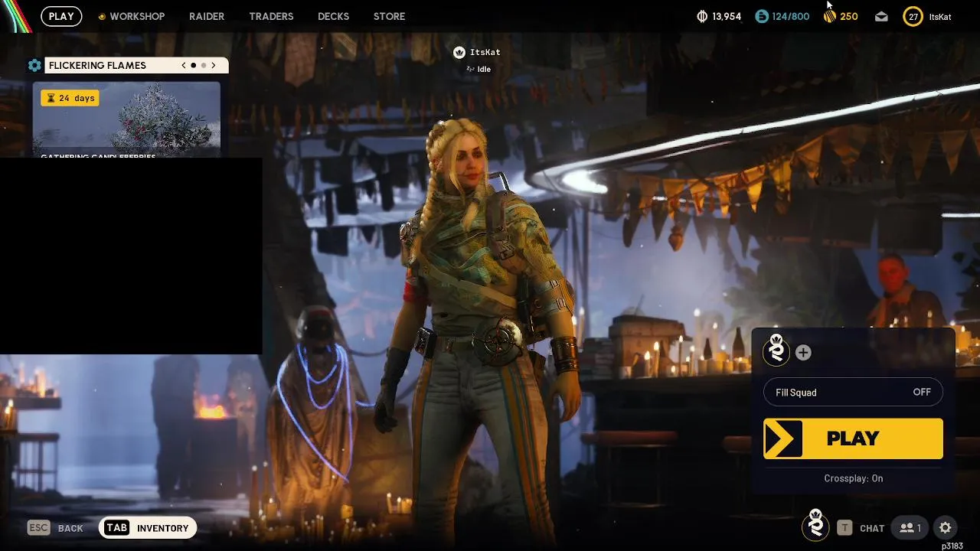Visit the STORE tab
Image resolution: width=980 pixels, height=551 pixels.
389,16
